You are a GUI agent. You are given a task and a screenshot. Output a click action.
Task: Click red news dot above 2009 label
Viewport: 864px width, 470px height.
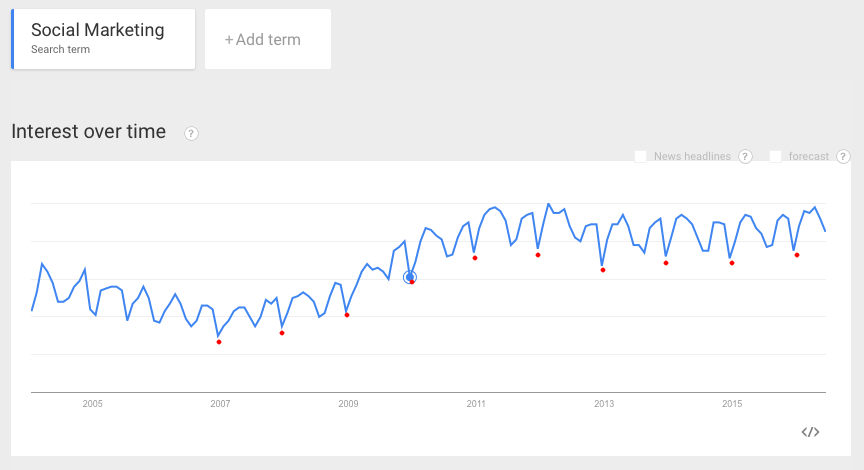(347, 315)
